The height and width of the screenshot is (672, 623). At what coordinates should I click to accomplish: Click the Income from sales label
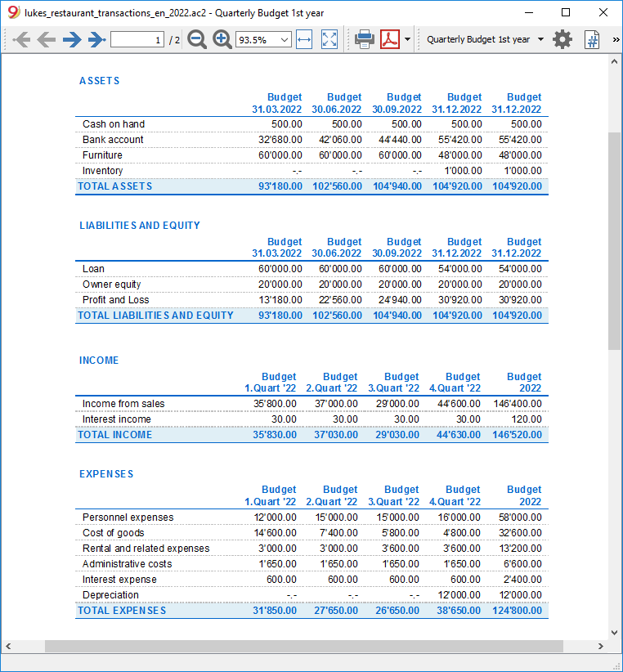(x=123, y=404)
